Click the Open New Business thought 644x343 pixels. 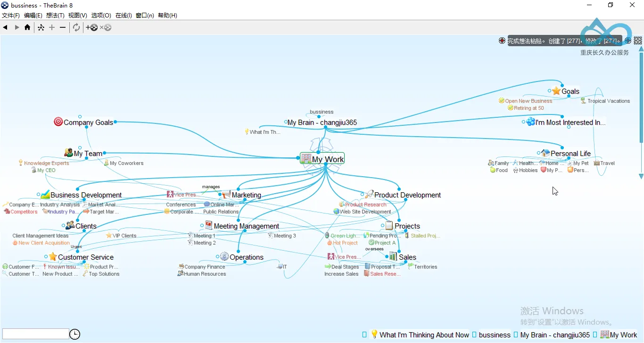coord(525,101)
